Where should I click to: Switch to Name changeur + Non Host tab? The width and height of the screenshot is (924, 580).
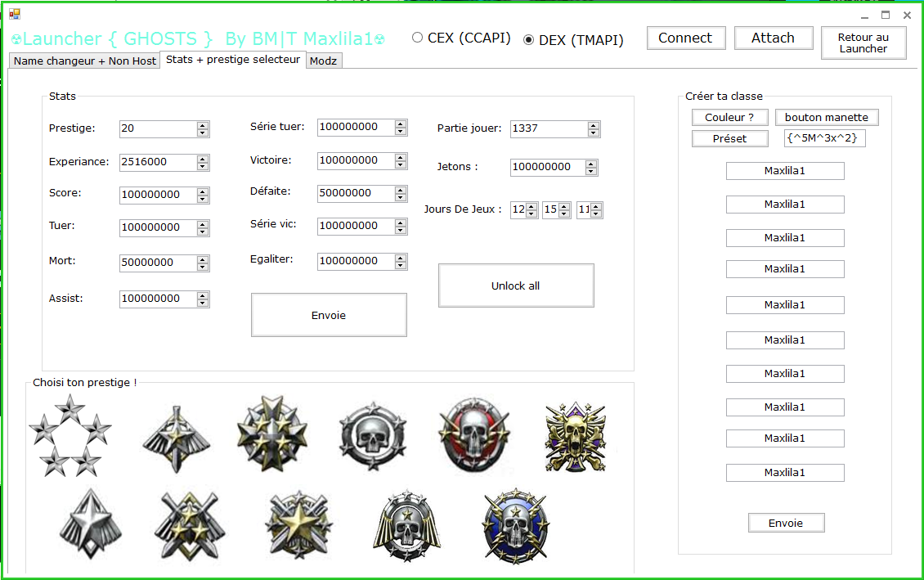pos(85,61)
